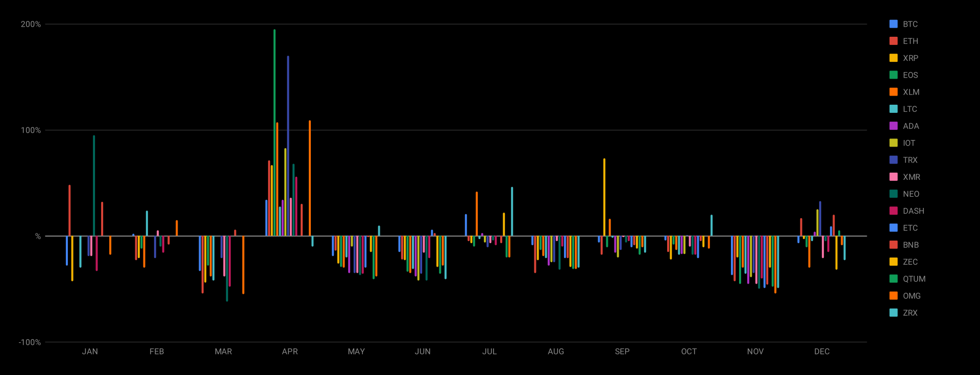
Task: Click the NOV axis label
Action: (755, 351)
